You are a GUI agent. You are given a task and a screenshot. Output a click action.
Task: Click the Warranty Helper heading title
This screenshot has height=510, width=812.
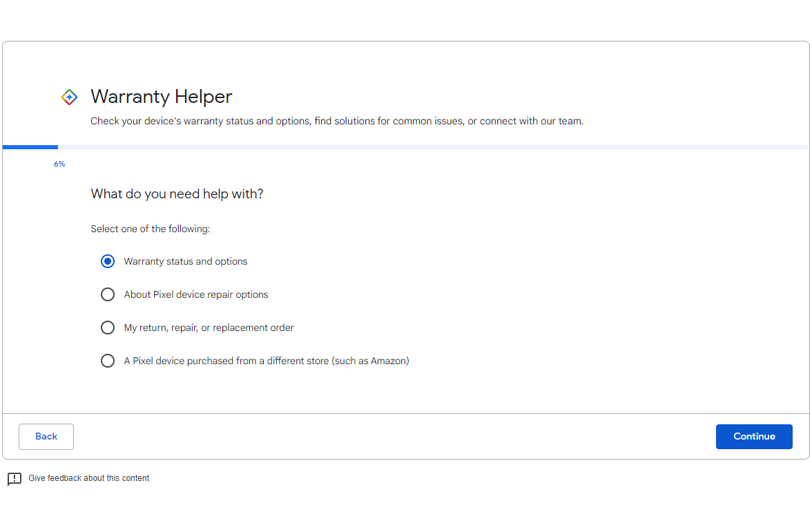coord(161,97)
